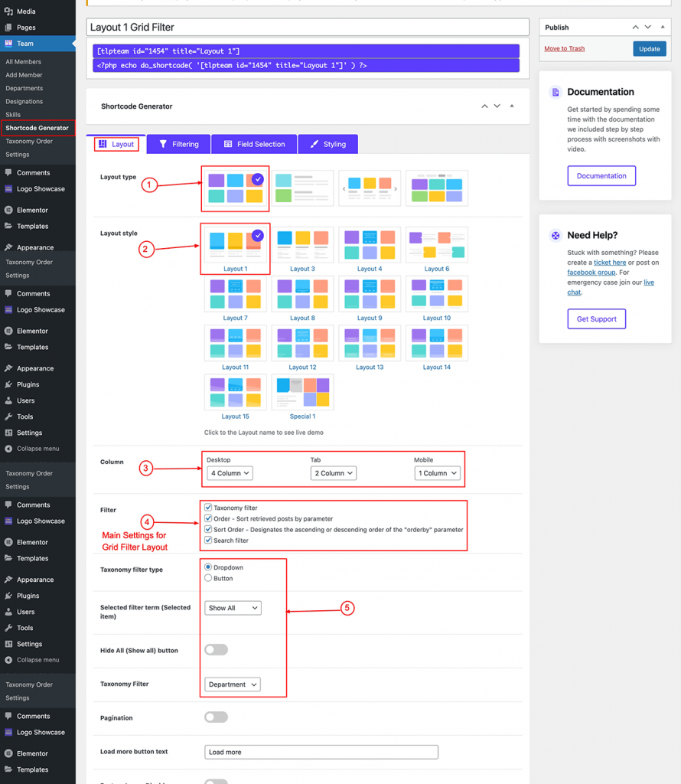Click the Documentation button
This screenshot has width=681, height=784.
point(601,176)
